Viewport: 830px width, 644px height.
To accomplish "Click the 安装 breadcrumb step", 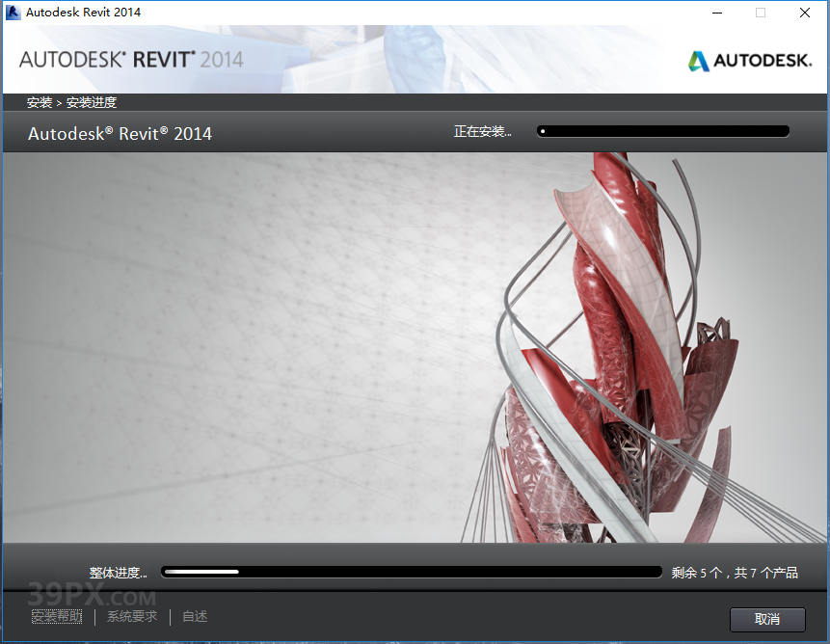I will (39, 101).
